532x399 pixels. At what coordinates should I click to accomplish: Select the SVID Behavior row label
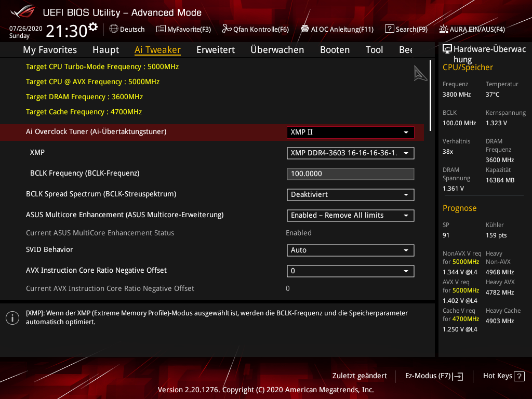coord(49,249)
